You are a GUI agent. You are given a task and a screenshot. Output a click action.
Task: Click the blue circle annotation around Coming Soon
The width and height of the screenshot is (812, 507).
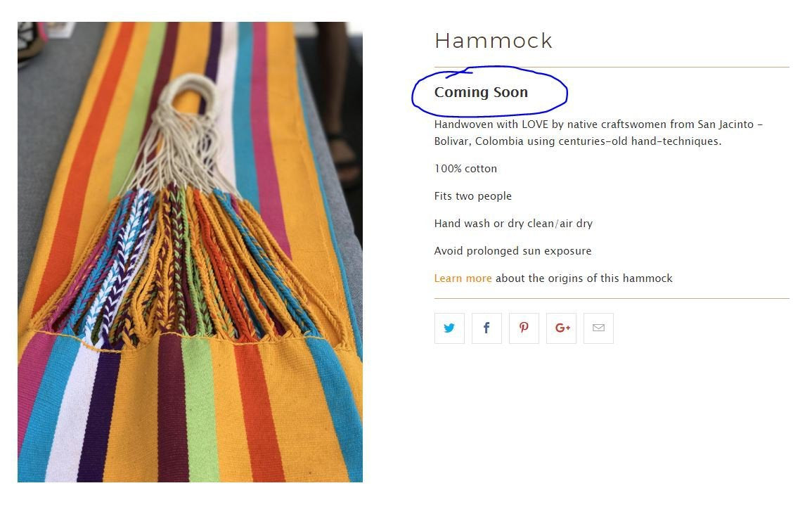pos(489,94)
